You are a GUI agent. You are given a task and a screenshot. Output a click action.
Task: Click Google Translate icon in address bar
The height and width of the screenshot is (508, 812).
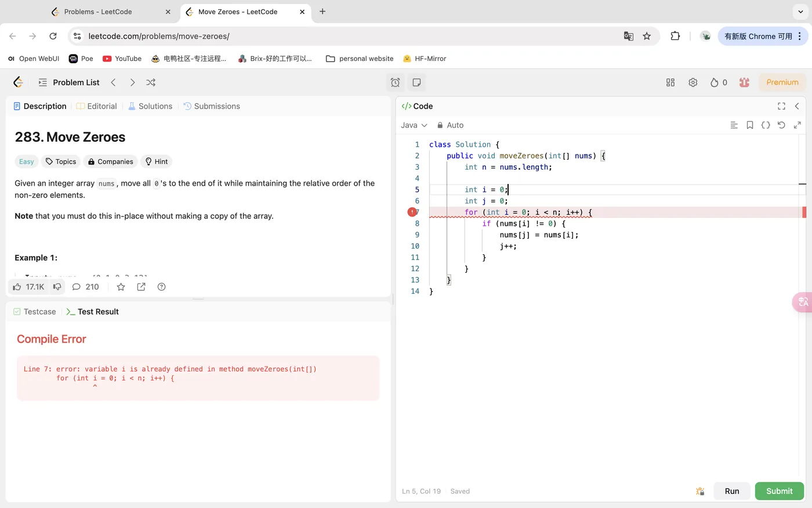click(x=628, y=36)
